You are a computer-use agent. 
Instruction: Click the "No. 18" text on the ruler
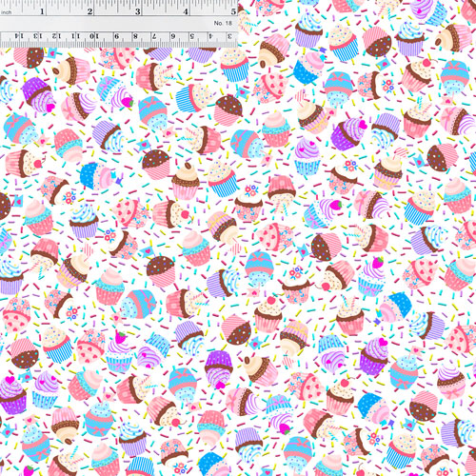[223, 23]
